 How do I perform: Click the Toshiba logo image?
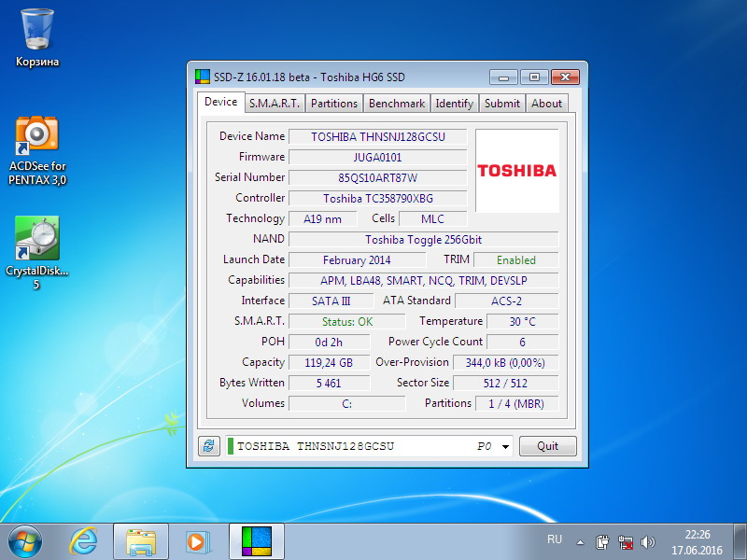click(517, 171)
